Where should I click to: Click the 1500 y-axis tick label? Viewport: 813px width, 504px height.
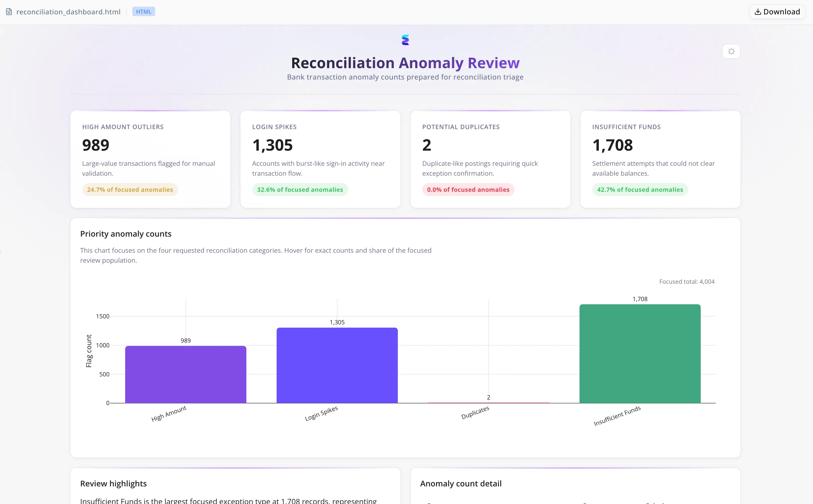pyautogui.click(x=103, y=316)
